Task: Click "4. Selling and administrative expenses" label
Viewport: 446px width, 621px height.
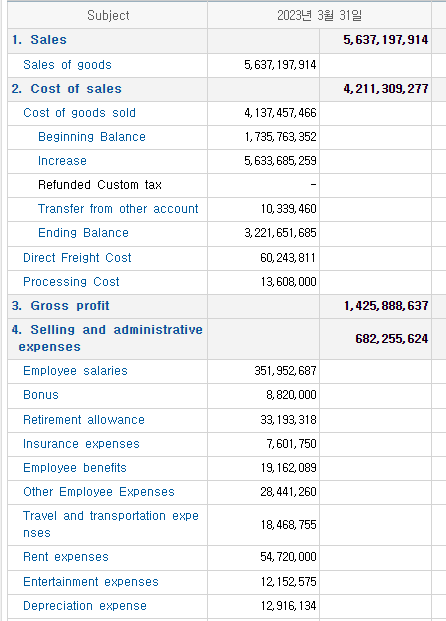Action: pos(107,338)
